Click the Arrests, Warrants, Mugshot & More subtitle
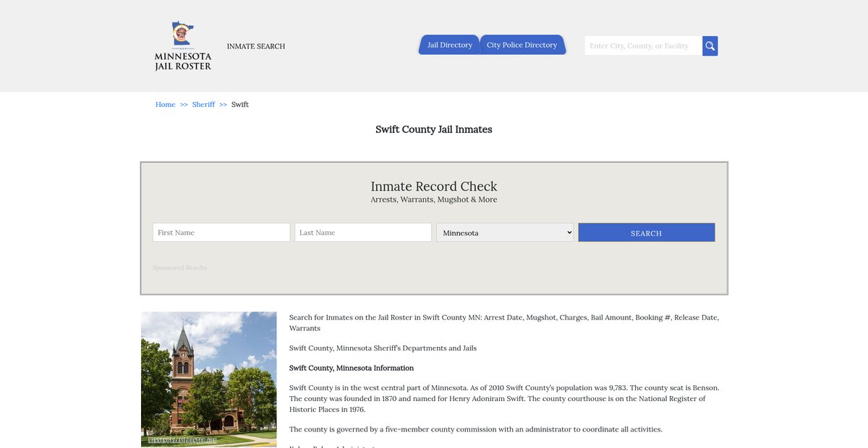 point(433,200)
